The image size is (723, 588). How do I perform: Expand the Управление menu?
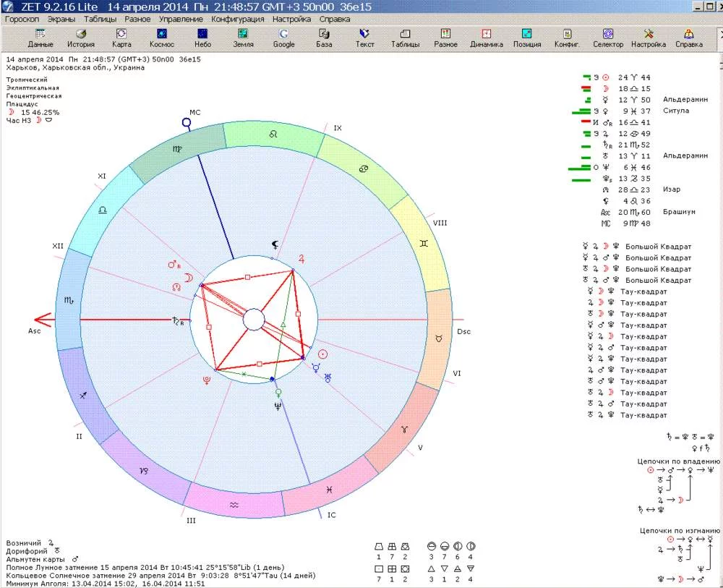pyautogui.click(x=181, y=20)
